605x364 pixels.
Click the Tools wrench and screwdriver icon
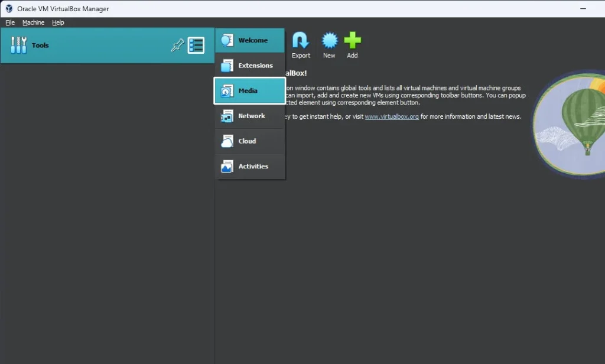[18, 45]
